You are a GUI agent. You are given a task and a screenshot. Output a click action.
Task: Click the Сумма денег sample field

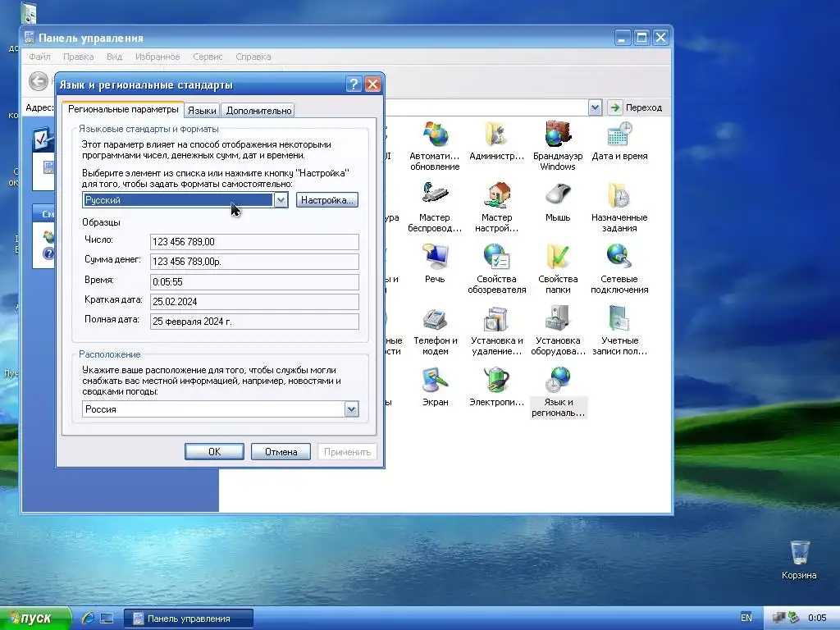coord(254,262)
